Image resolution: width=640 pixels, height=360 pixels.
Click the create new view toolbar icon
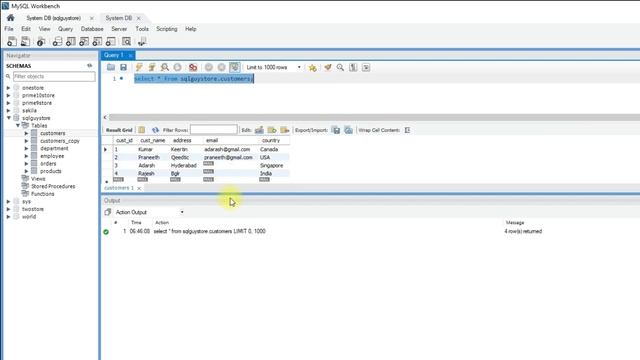click(x=84, y=41)
